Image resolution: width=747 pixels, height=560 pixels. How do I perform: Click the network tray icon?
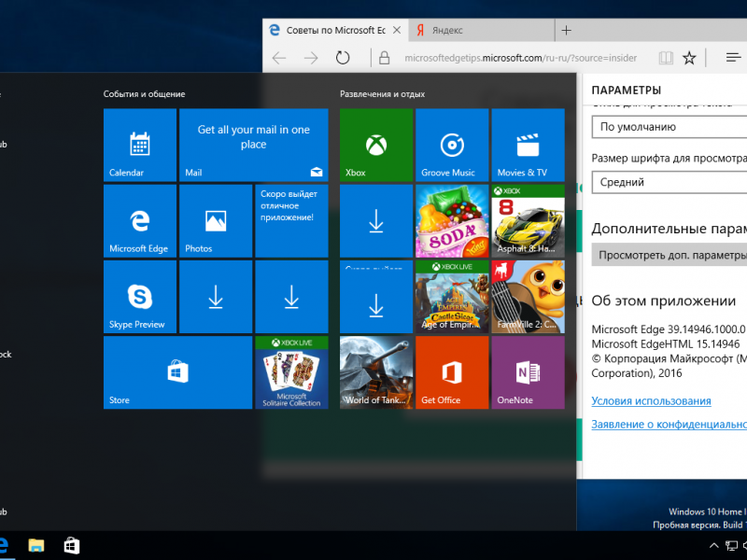[x=731, y=546]
